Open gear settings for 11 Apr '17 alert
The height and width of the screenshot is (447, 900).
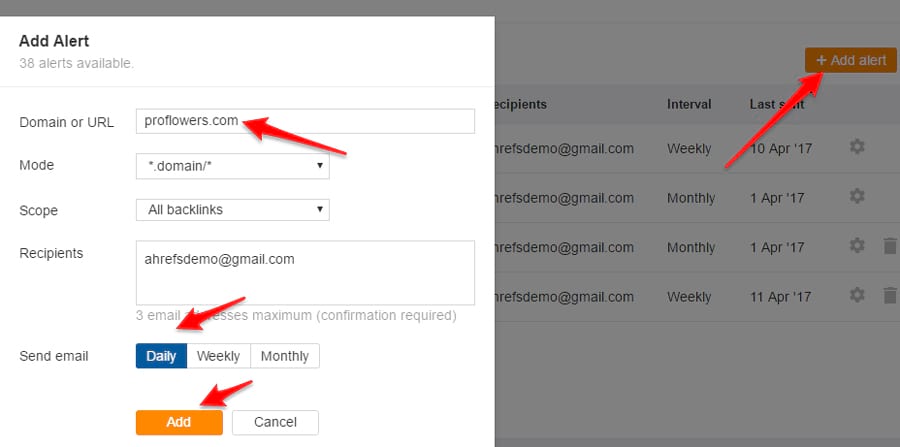click(x=856, y=295)
